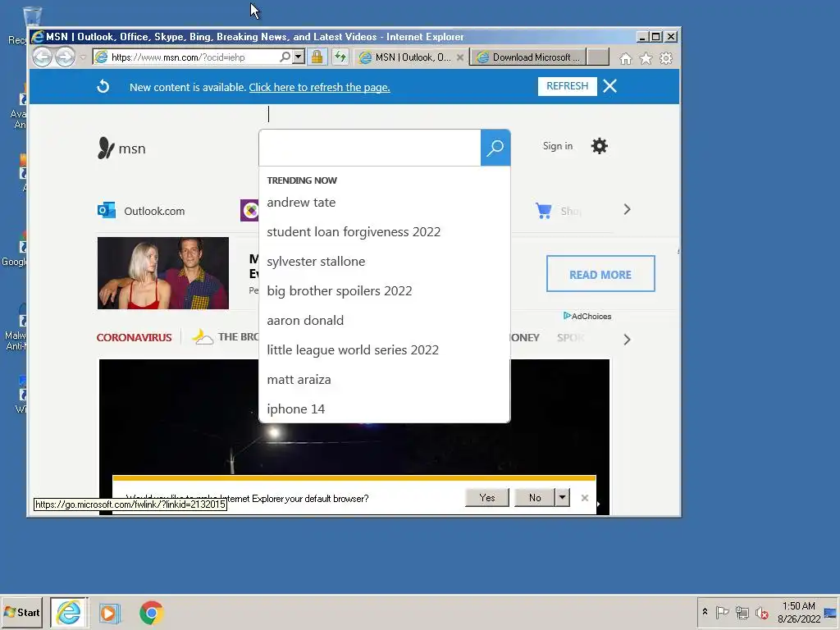Select 'student loan forgiveness 2022' suggestion
Screen dimensions: 840x630
click(x=354, y=232)
